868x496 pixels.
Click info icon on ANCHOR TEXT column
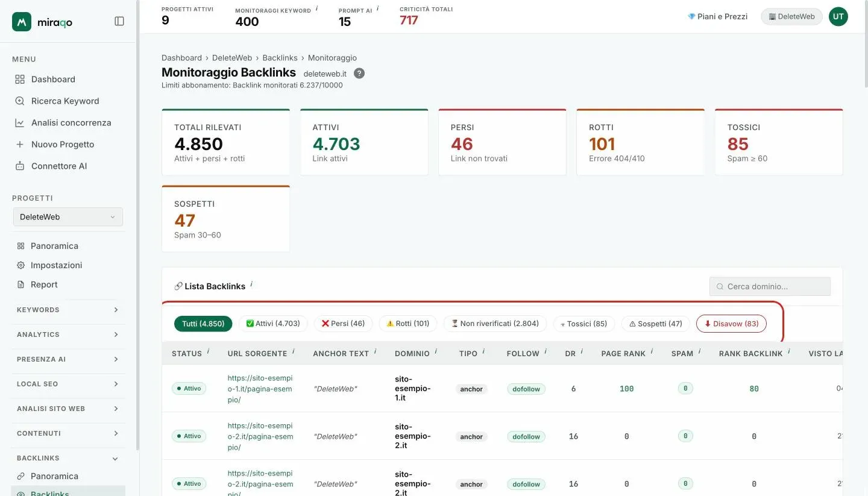click(x=375, y=351)
